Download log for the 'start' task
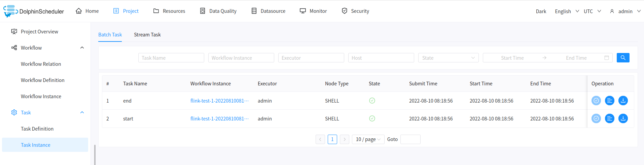This screenshot has height=165, width=644. pos(623,118)
